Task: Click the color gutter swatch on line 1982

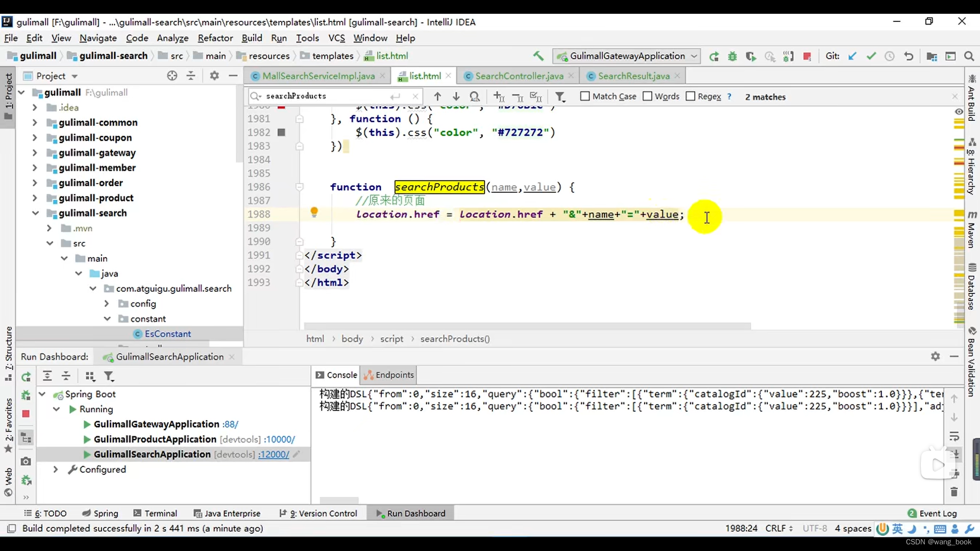Action: coord(281,132)
